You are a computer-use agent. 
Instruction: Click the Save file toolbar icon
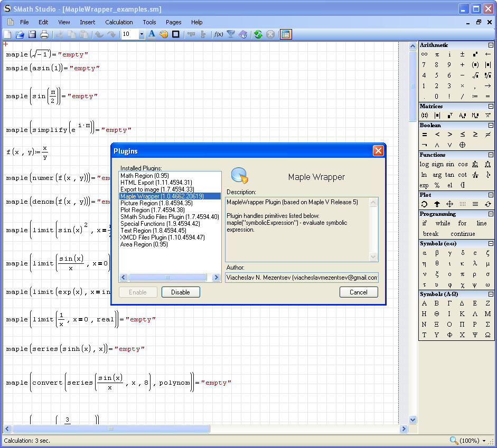pos(32,34)
